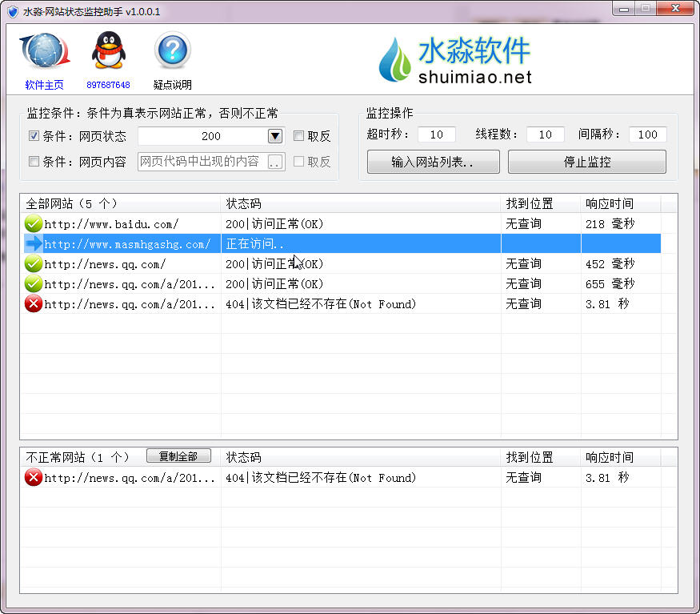
Task: Click the red error icon in 不正常网站 list
Action: coord(34,478)
